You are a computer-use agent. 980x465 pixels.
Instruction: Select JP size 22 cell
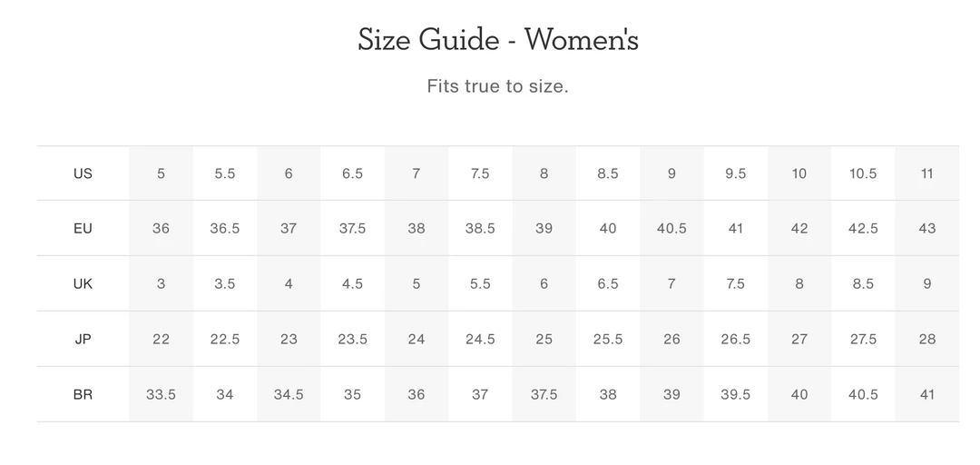coord(161,339)
